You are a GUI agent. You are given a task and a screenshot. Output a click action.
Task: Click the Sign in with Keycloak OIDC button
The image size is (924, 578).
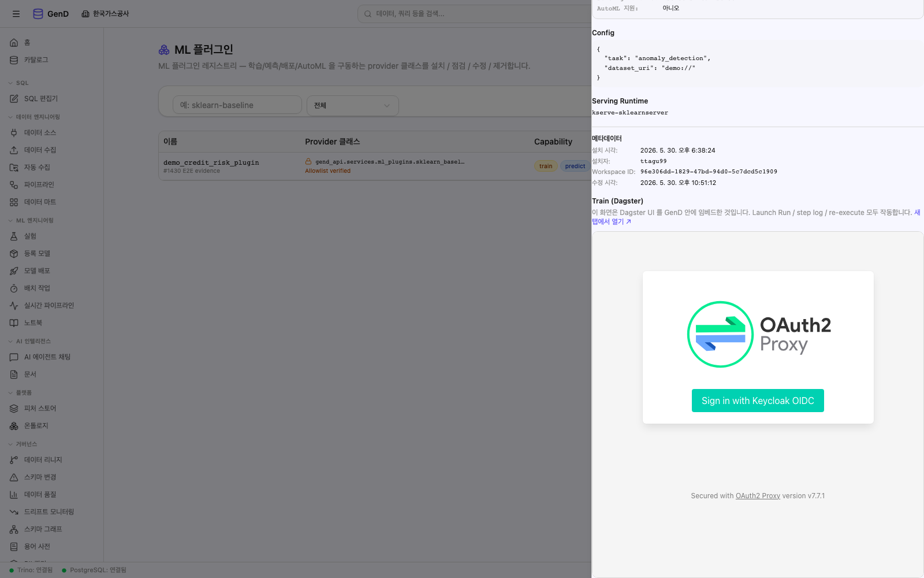coord(758,401)
